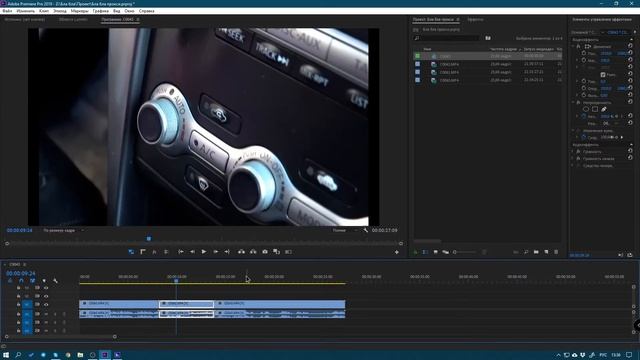
Task: Click the timeline timecode 00:00:09:24
Action: [21, 273]
